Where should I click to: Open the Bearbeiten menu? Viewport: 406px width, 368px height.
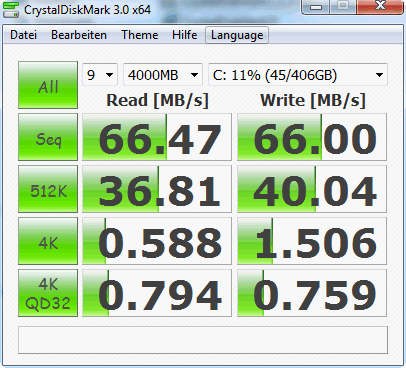pos(79,35)
